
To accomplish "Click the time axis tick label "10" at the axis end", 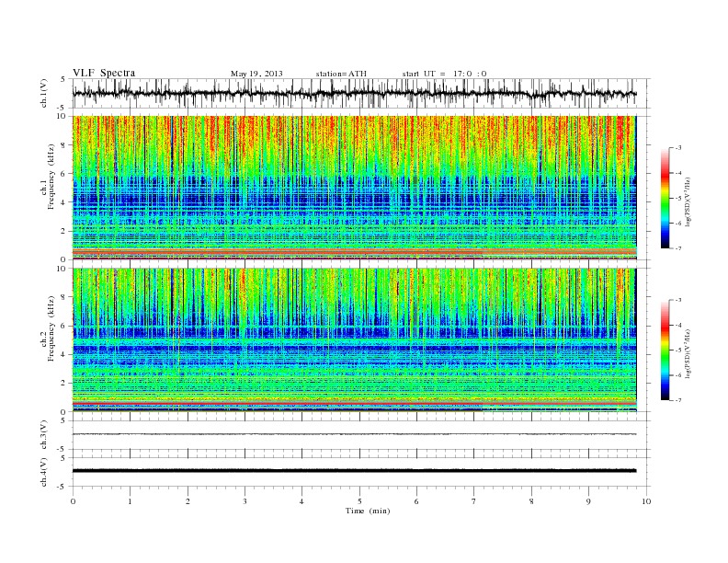I will [x=646, y=501].
